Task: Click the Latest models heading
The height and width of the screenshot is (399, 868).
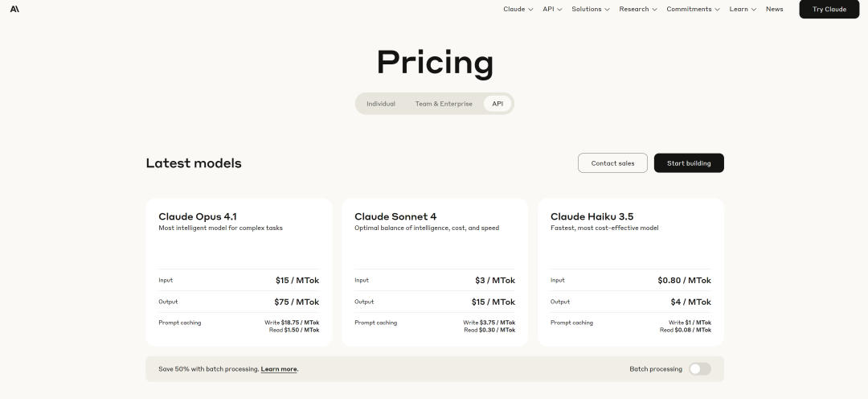Action: 194,163
